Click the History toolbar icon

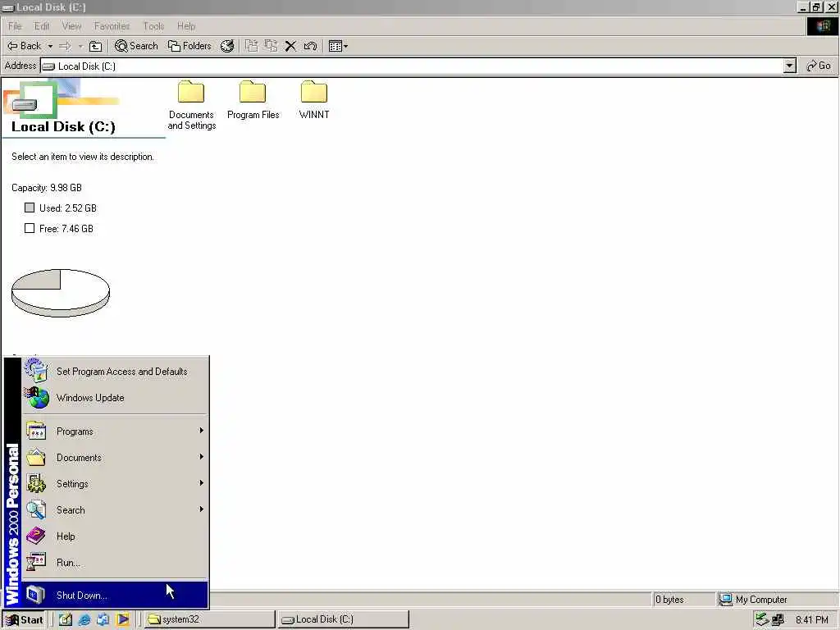point(227,46)
